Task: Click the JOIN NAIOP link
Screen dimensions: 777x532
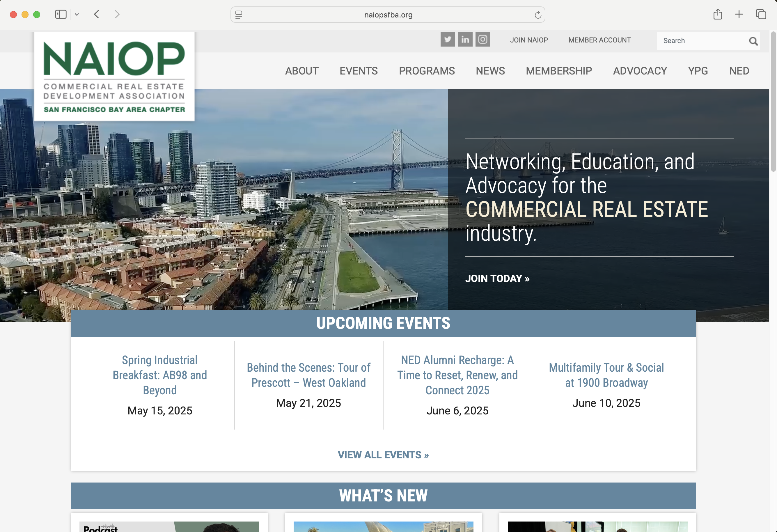Action: [x=528, y=40]
